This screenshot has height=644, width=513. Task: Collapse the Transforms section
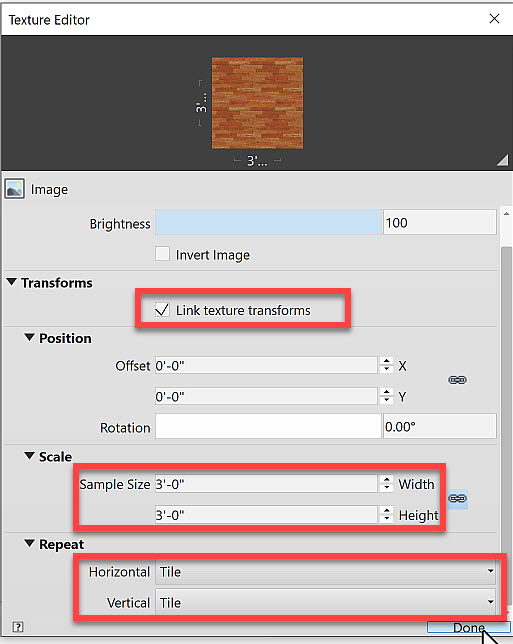[x=12, y=282]
